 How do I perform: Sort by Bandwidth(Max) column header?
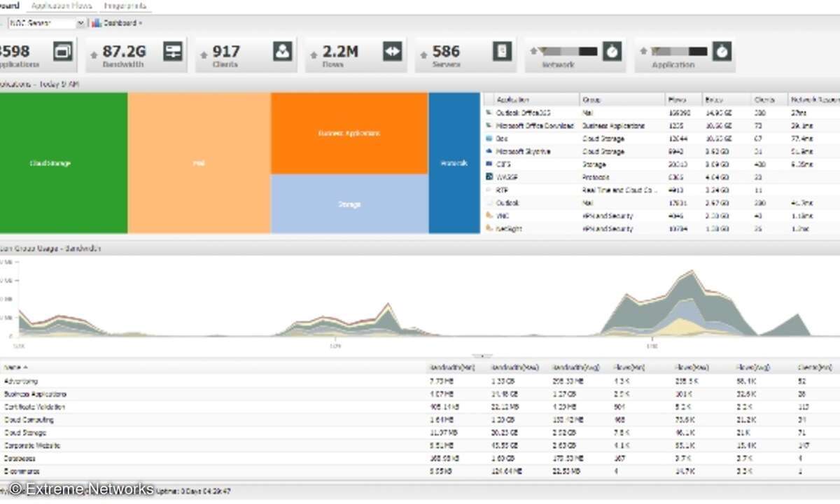click(x=519, y=367)
